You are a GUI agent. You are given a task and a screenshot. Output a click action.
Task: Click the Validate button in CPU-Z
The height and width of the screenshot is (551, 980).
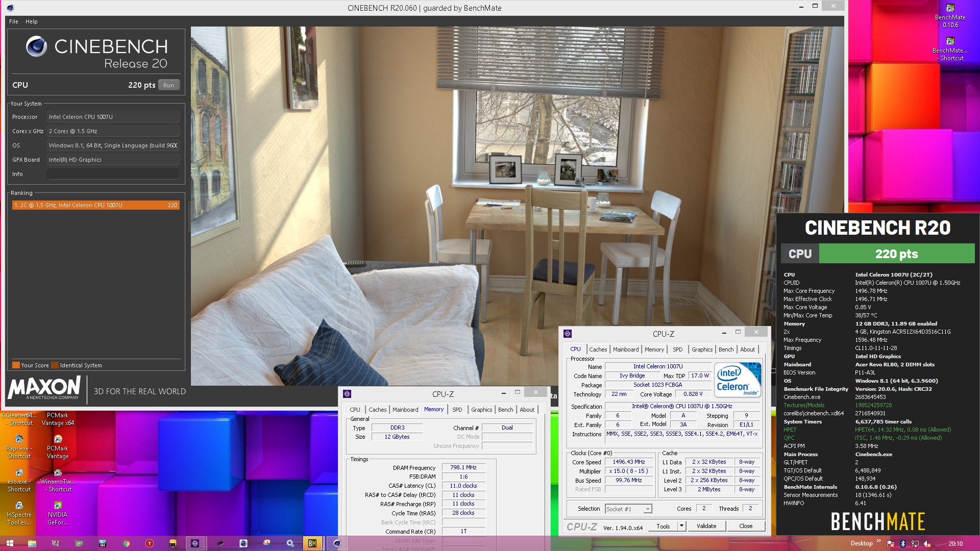coord(706,526)
